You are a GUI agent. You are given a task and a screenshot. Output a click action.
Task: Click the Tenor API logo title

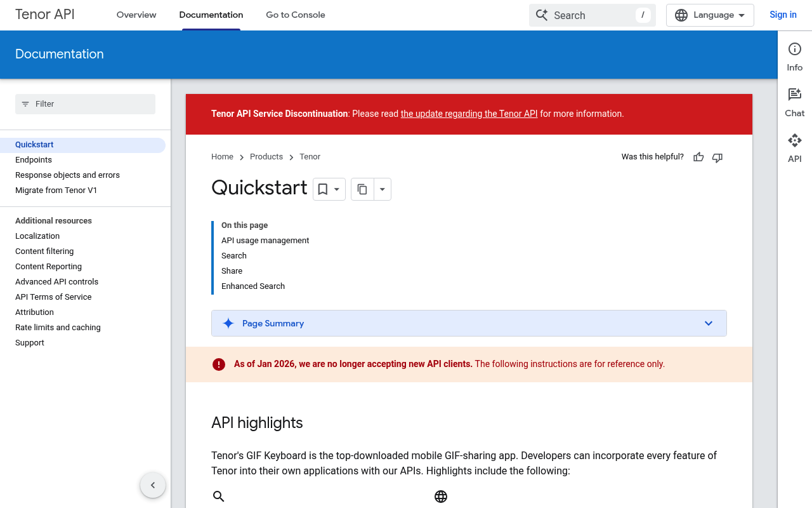[45, 15]
